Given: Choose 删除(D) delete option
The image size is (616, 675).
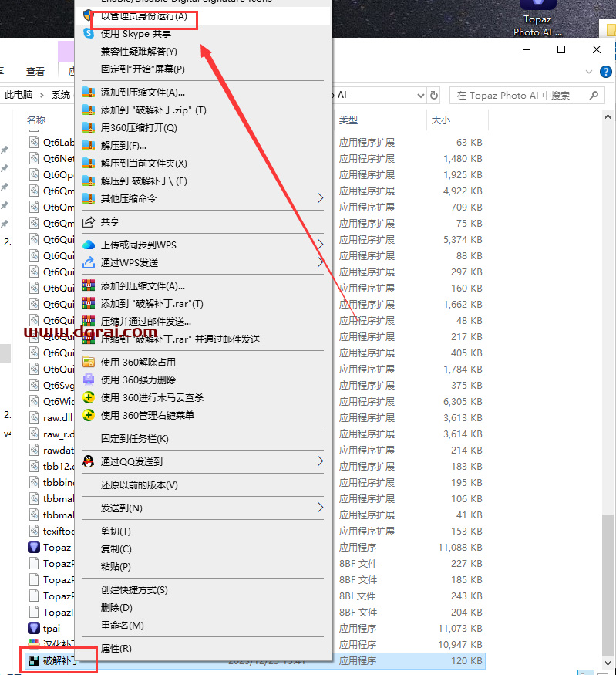Looking at the screenshot, I should pyautogui.click(x=116, y=608).
